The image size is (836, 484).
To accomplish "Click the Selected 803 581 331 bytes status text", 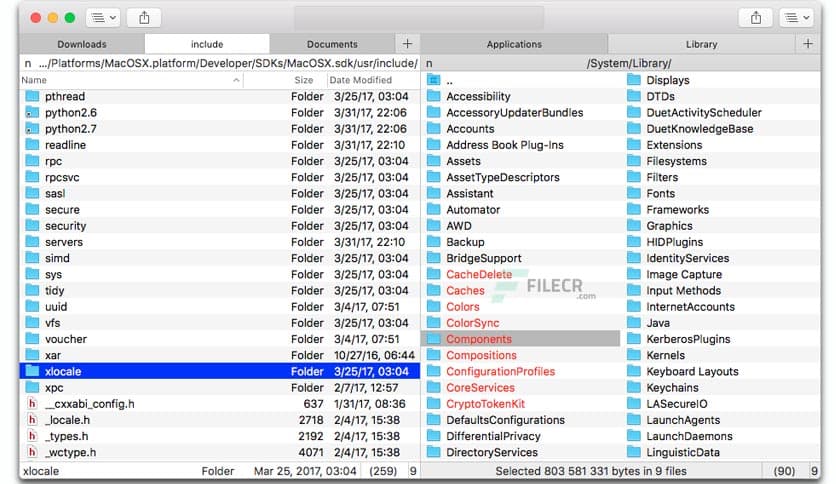I will tap(591, 471).
